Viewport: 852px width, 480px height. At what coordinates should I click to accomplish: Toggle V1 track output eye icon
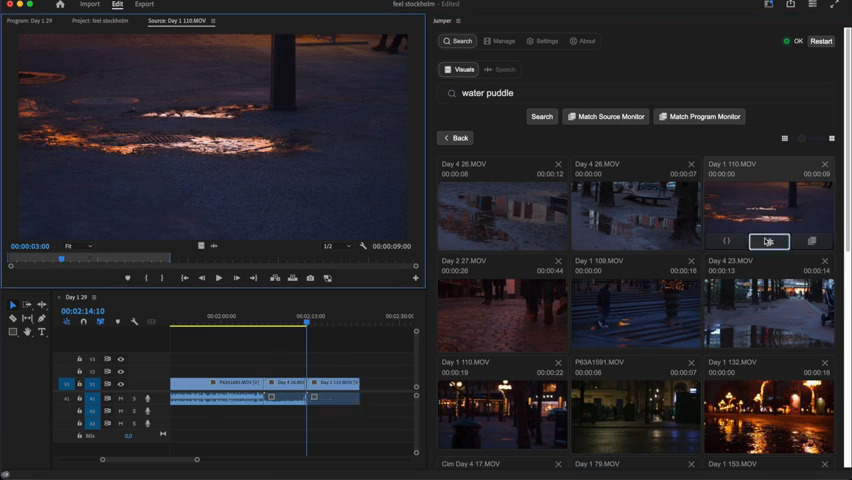point(121,384)
